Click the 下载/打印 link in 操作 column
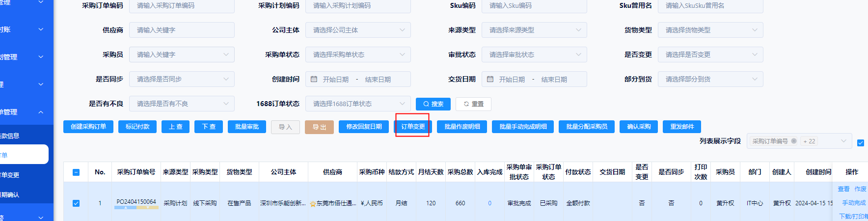 point(853,216)
